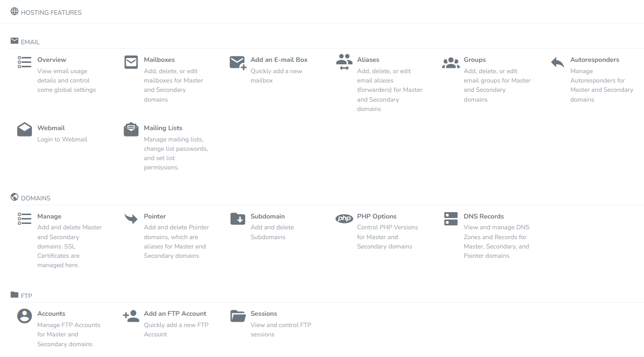Open DNS Records via its server icon
This screenshot has height=357, width=644.
450,219
